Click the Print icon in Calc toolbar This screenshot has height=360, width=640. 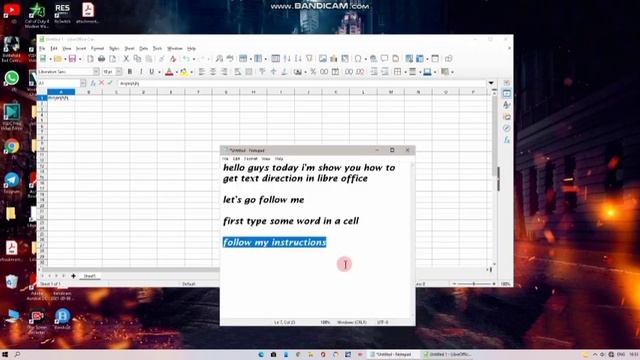[x=101, y=59]
